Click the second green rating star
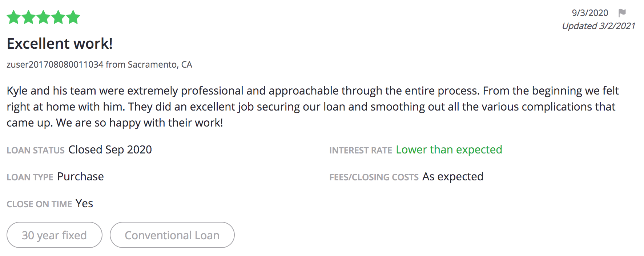Viewport: 644px width, 256px height. 29,17
